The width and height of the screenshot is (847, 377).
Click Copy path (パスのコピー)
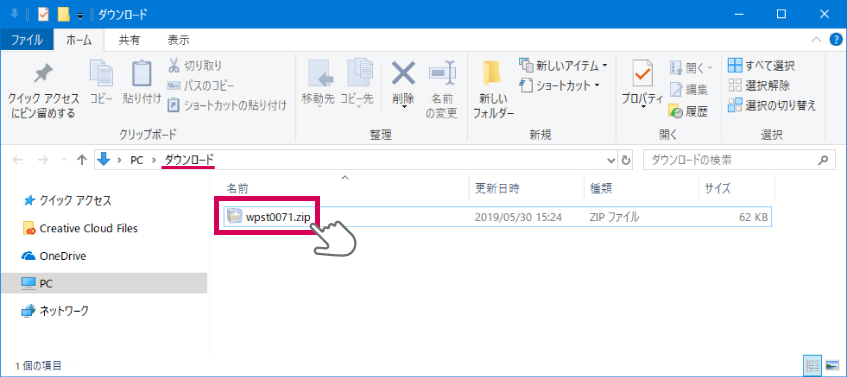click(x=201, y=85)
